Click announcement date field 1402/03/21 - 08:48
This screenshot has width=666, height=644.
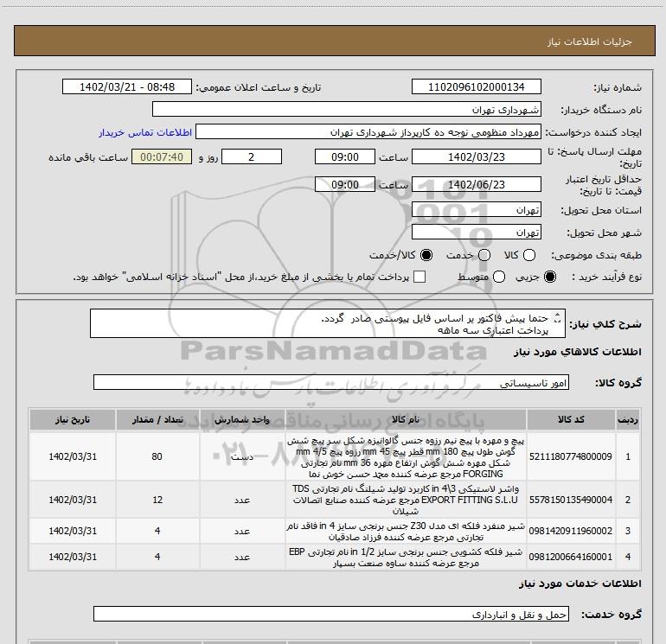pyautogui.click(x=127, y=86)
